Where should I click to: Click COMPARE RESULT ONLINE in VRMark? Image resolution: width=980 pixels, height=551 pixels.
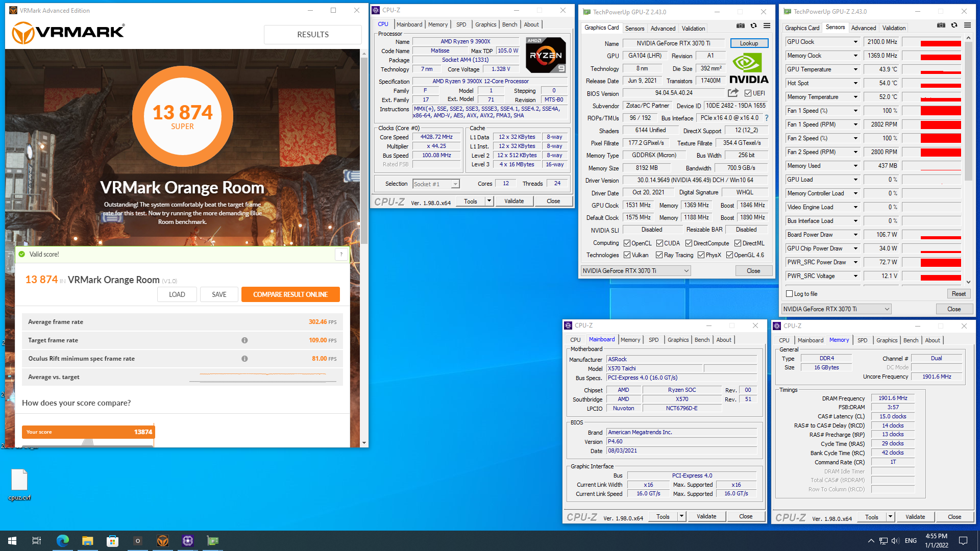[x=290, y=294]
